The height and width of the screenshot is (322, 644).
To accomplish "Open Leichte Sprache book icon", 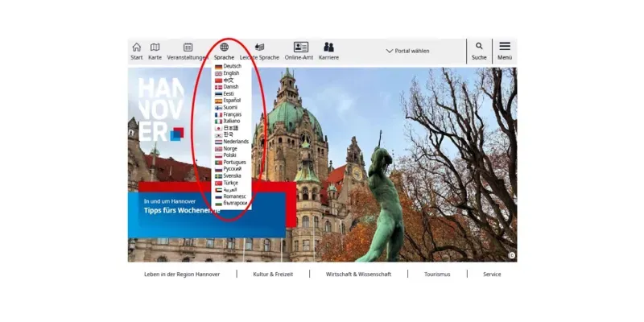I will click(259, 47).
